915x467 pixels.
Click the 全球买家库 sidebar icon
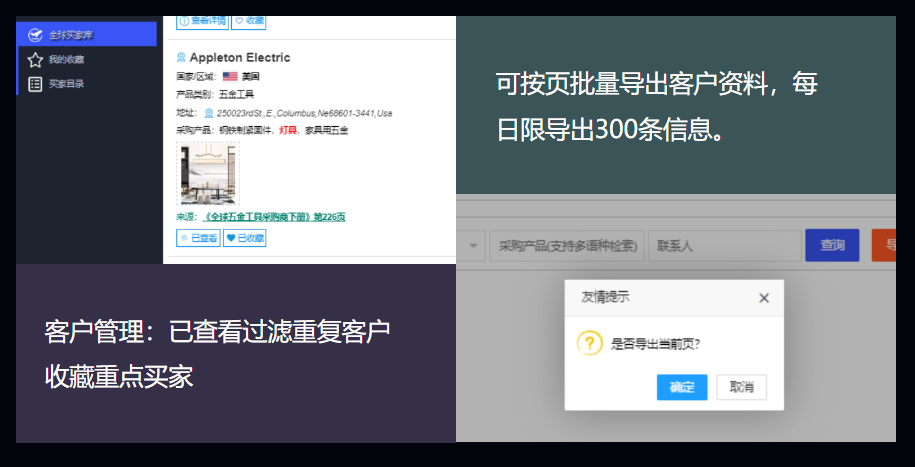(35, 35)
